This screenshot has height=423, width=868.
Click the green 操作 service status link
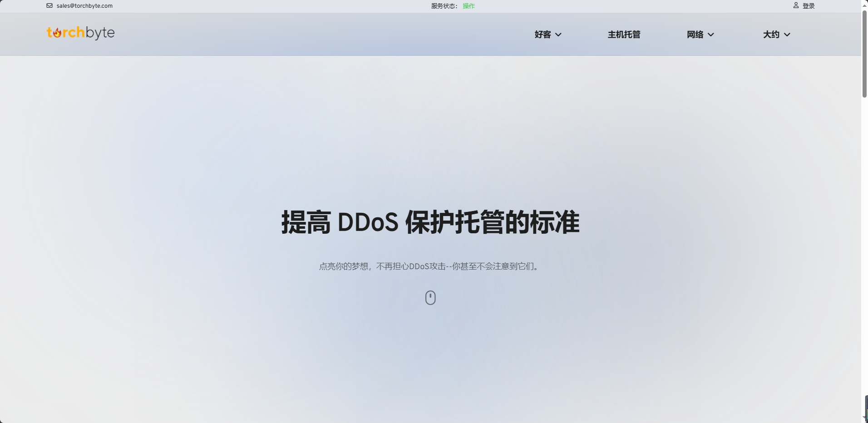pyautogui.click(x=468, y=6)
